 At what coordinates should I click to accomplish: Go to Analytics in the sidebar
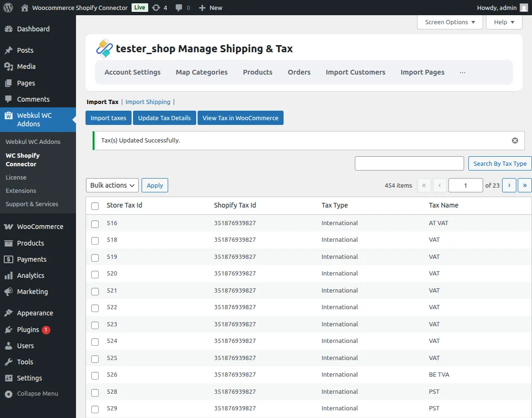tap(30, 275)
